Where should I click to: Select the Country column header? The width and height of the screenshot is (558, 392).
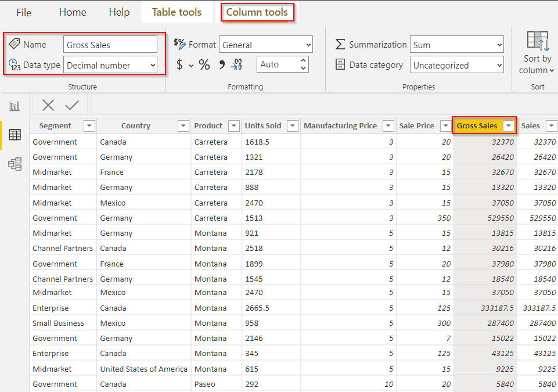[x=136, y=125]
